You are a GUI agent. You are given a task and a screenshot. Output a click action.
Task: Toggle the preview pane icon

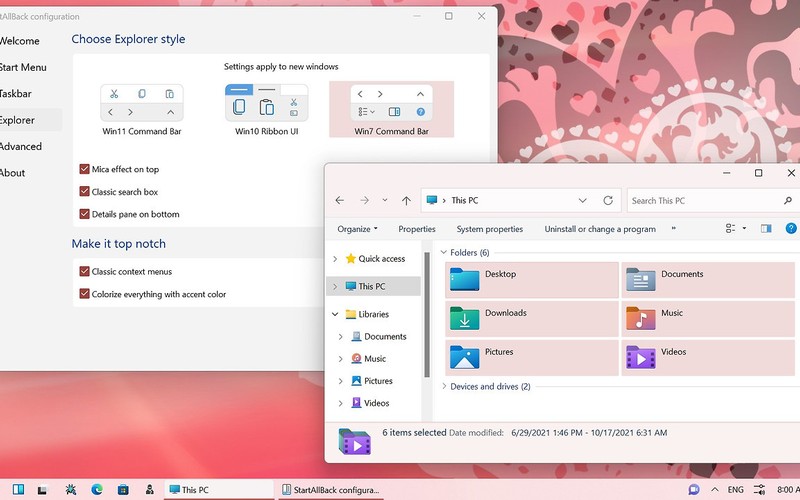(766, 229)
